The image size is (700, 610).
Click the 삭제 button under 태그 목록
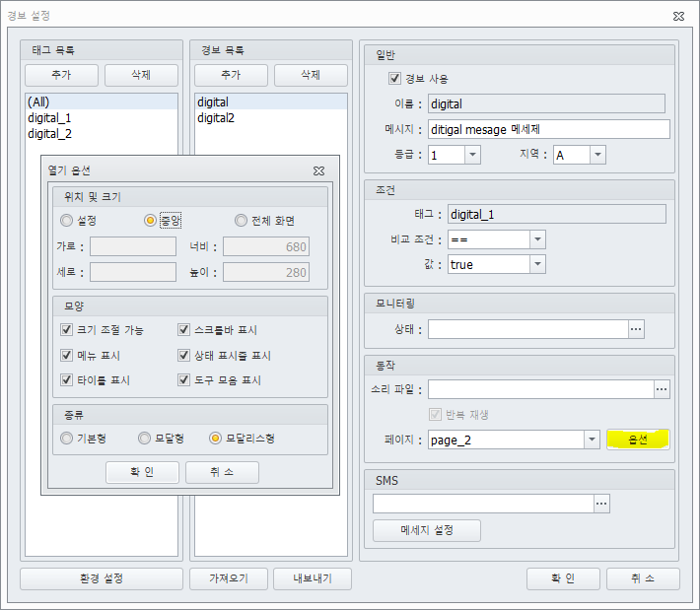tap(141, 75)
